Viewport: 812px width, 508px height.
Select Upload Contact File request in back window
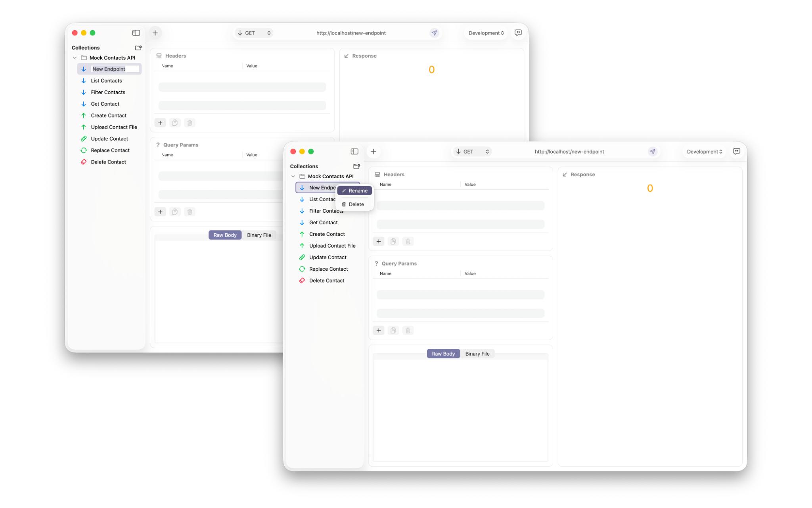pos(109,127)
